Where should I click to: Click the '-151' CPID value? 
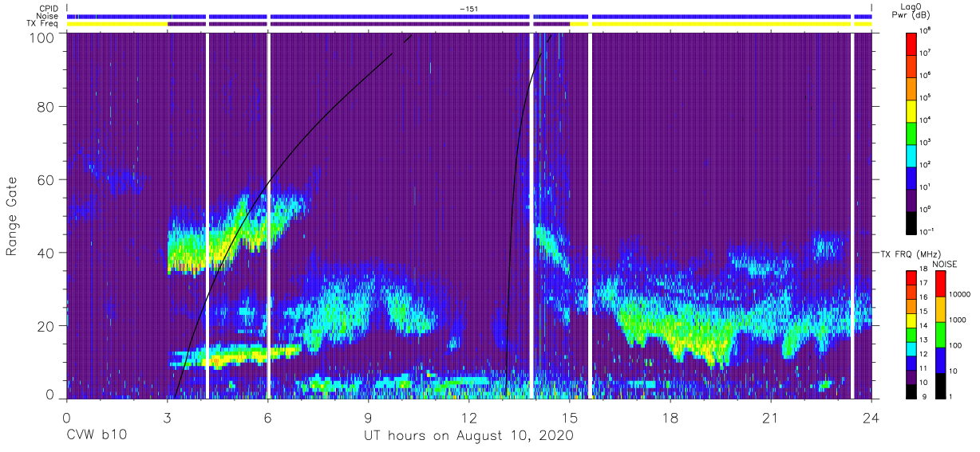(x=468, y=8)
